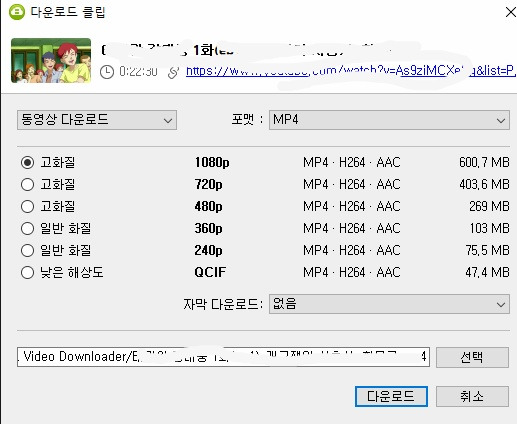
Task: Open the 자막 다운로드 subtitle dropdown
Action: [389, 304]
